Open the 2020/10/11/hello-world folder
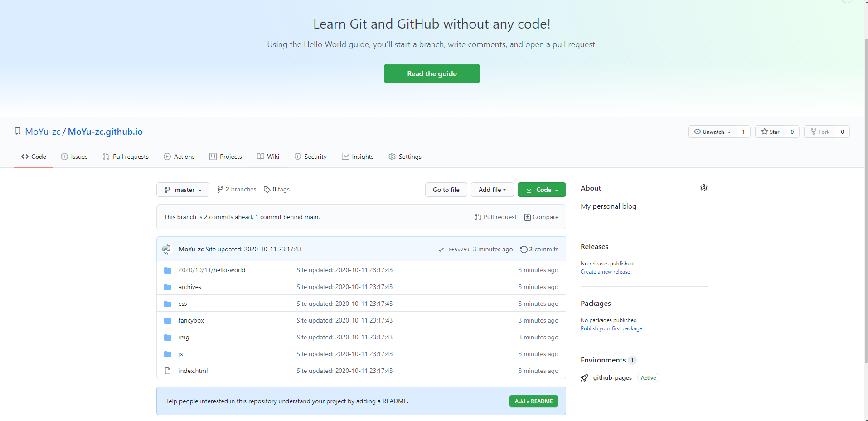The height and width of the screenshot is (421, 868). (x=212, y=270)
